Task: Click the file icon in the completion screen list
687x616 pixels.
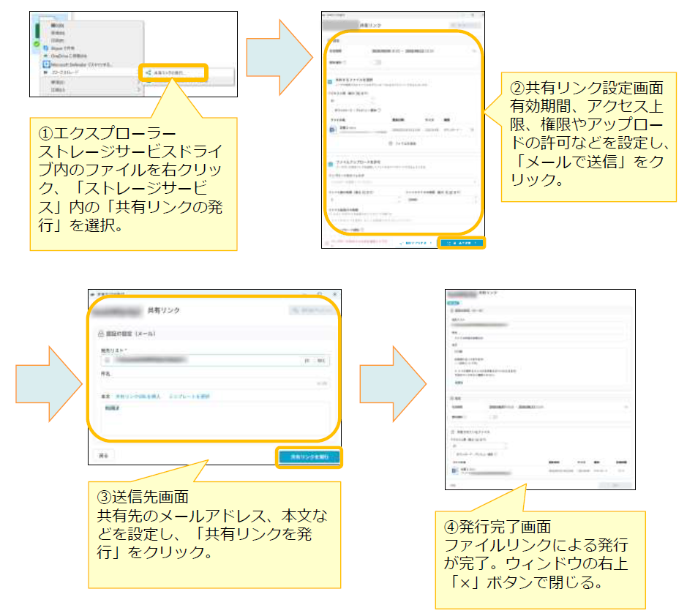Action: coord(455,470)
